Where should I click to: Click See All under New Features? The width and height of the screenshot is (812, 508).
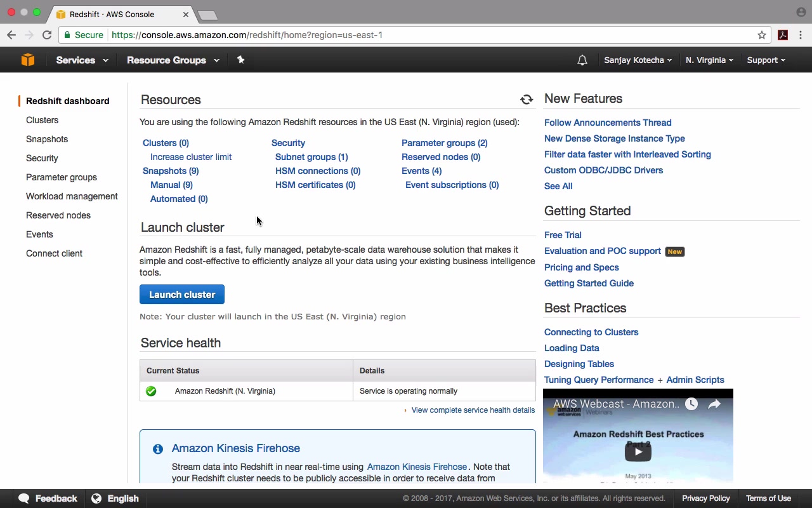(558, 186)
